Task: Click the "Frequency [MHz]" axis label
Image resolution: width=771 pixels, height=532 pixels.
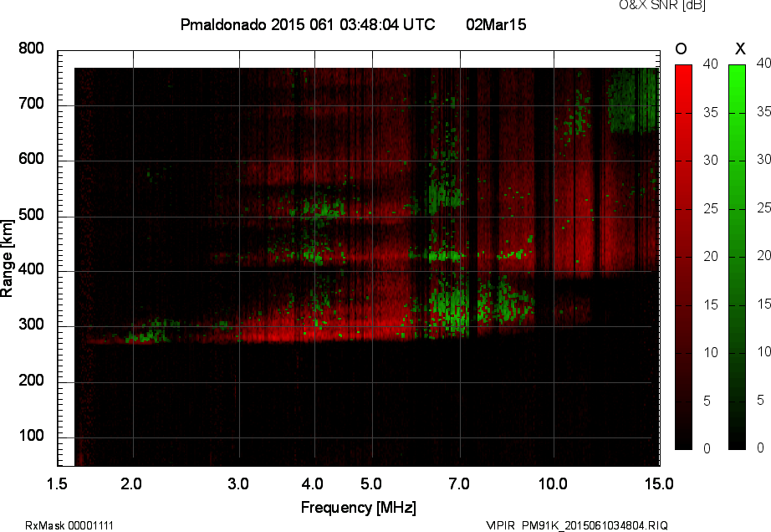Action: 358,507
